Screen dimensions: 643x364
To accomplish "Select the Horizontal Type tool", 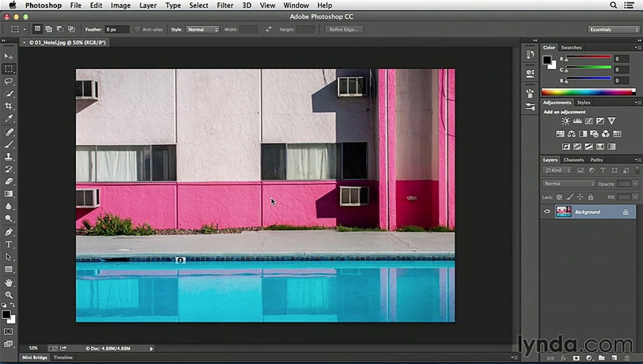I will 9,244.
